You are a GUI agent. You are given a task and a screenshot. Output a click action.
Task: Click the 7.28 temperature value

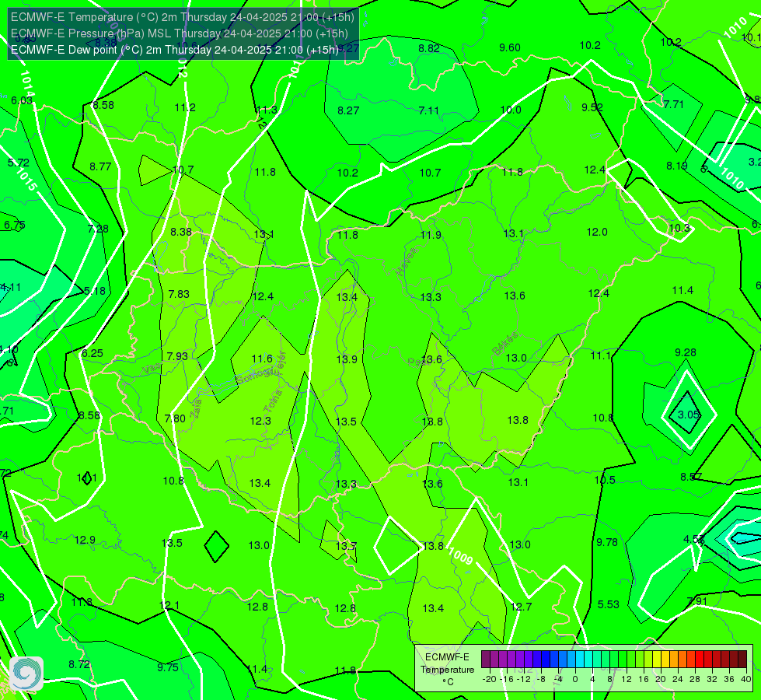(98, 229)
